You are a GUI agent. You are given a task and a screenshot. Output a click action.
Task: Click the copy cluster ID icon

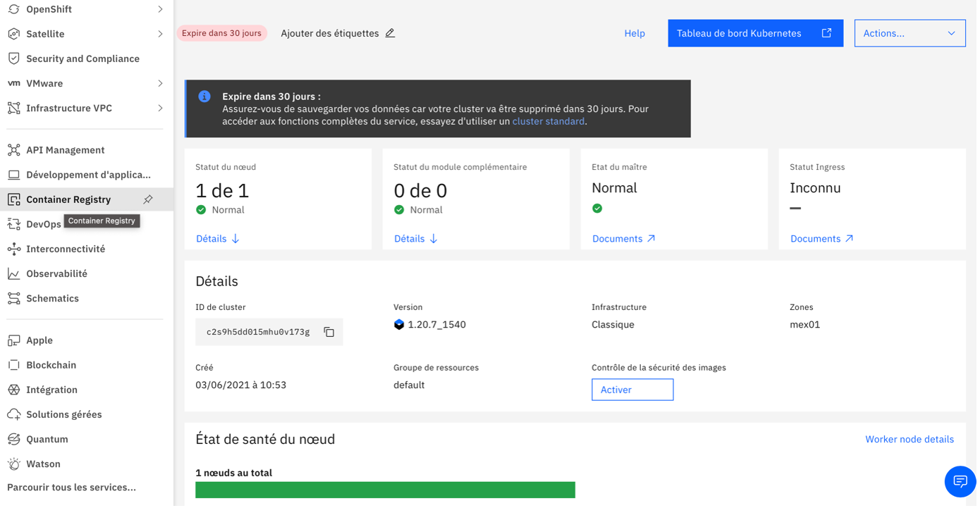coord(329,332)
